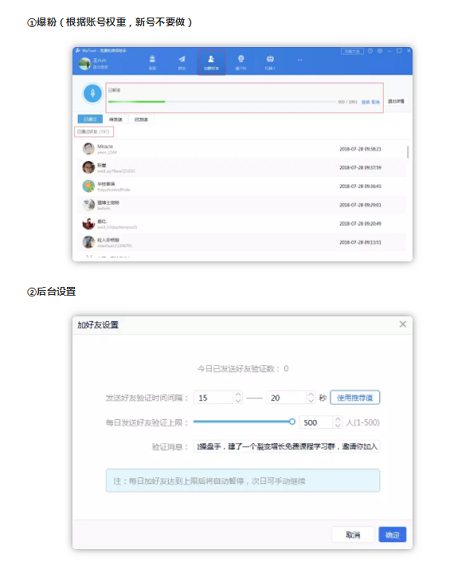Switch to the 已发送 tab
The image size is (450, 565).
pyautogui.click(x=141, y=119)
